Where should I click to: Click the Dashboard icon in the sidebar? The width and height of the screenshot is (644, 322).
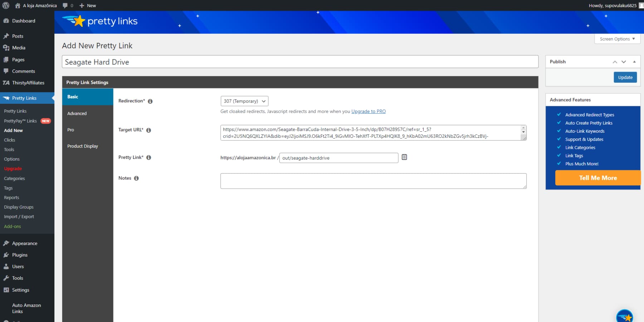(6, 20)
